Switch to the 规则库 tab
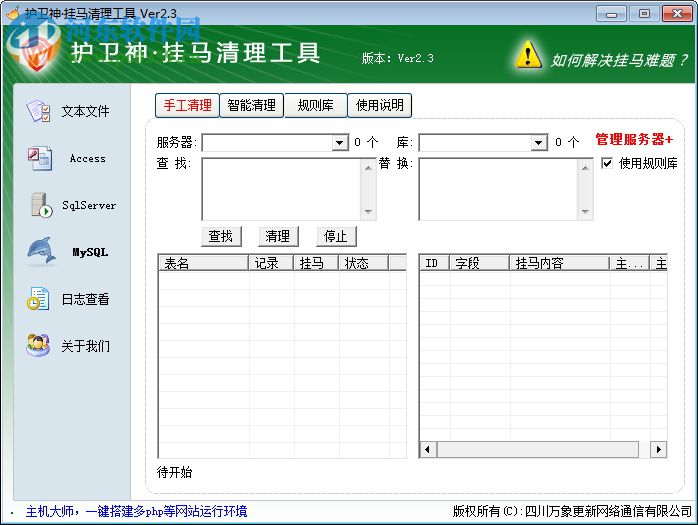This screenshot has width=698, height=525. tap(316, 106)
